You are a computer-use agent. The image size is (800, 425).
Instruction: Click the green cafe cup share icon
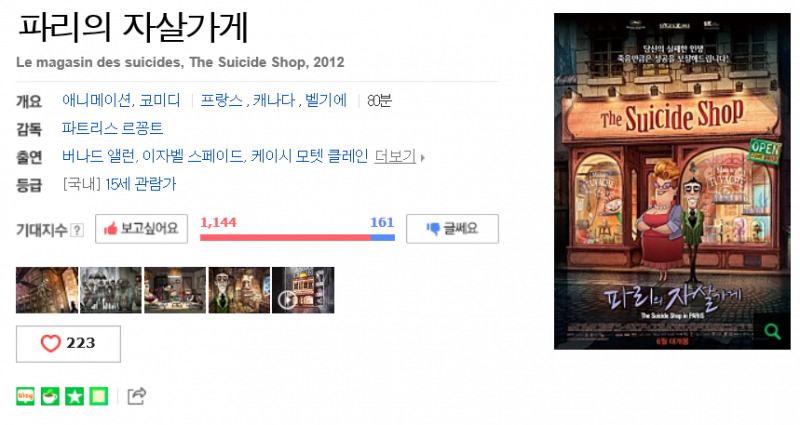50,396
